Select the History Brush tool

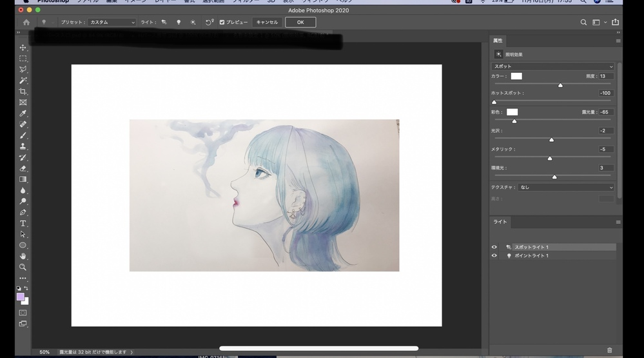(x=23, y=157)
